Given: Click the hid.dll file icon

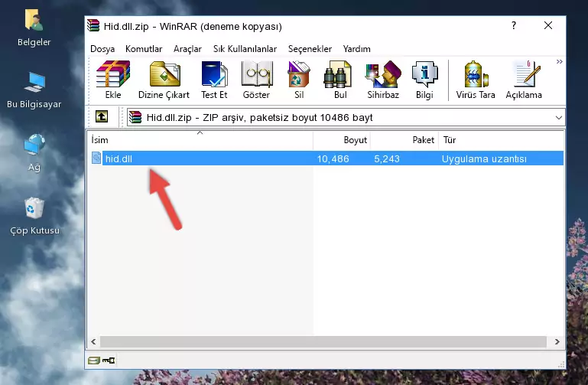Looking at the screenshot, I should 96,158.
